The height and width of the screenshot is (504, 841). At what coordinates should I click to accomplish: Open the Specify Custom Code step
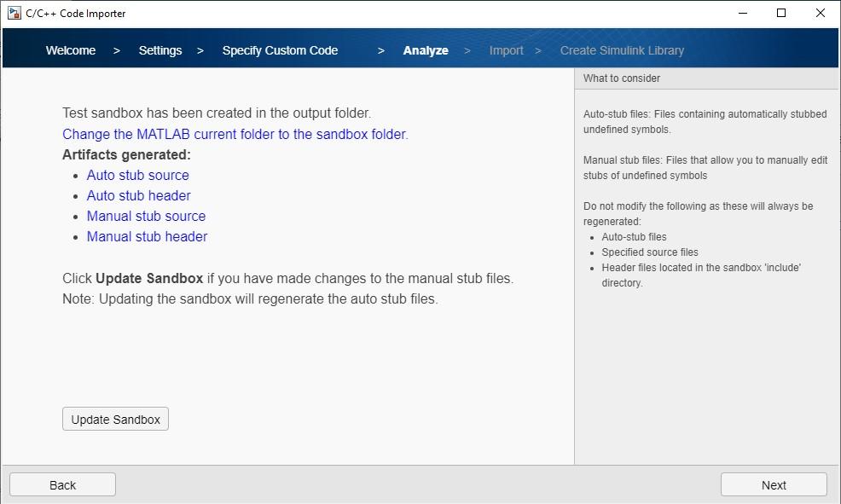pyautogui.click(x=280, y=50)
